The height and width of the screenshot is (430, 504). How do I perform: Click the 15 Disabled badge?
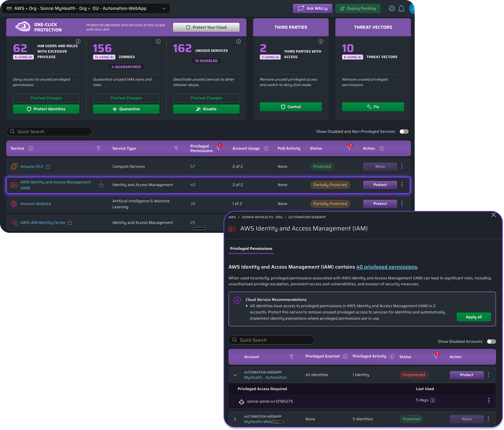tap(206, 61)
